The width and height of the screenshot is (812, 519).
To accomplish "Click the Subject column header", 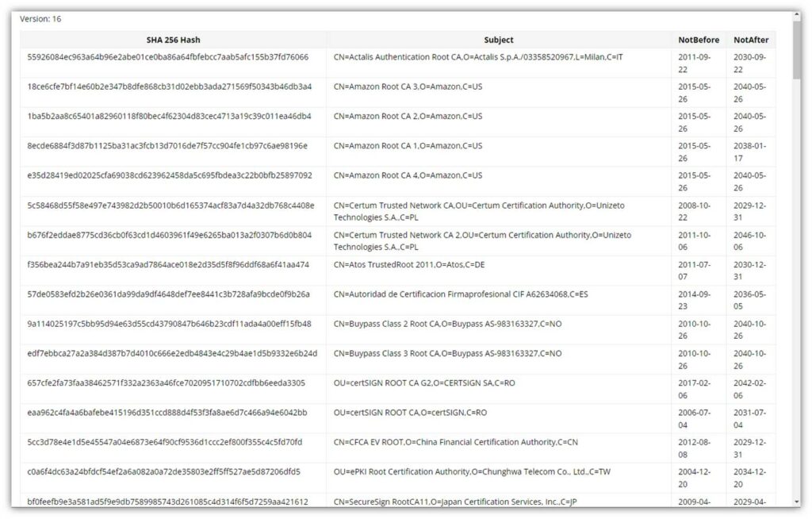I will (x=498, y=40).
